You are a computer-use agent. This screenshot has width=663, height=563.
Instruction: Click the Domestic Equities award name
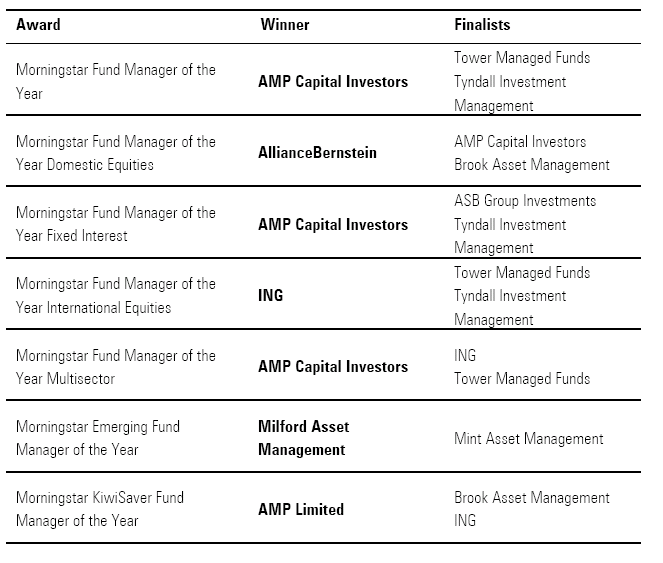tap(115, 153)
